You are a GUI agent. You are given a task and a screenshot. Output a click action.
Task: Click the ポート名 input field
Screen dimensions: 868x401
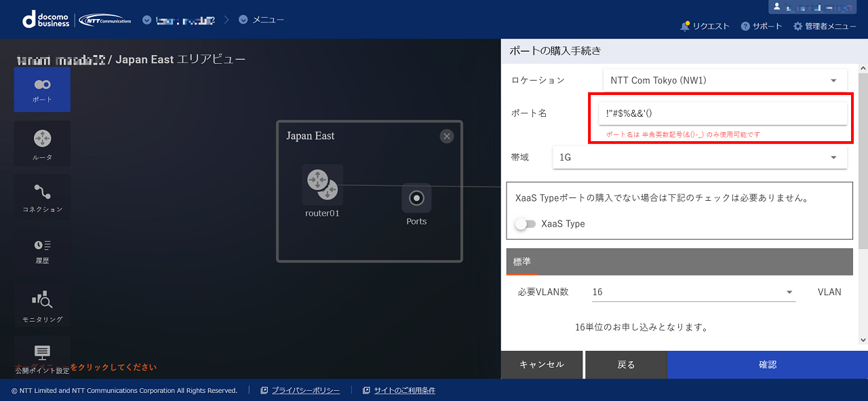(723, 113)
